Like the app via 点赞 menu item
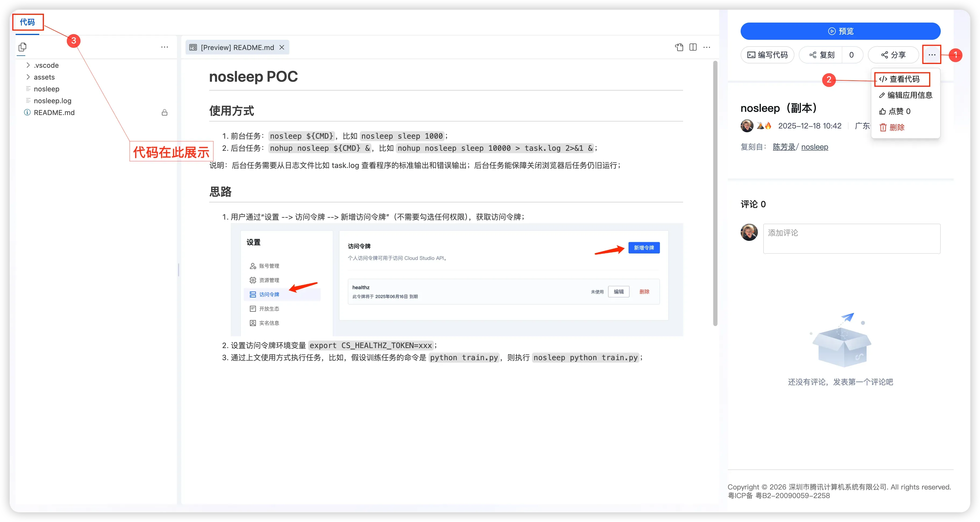This screenshot has width=980, height=522. coord(895,111)
